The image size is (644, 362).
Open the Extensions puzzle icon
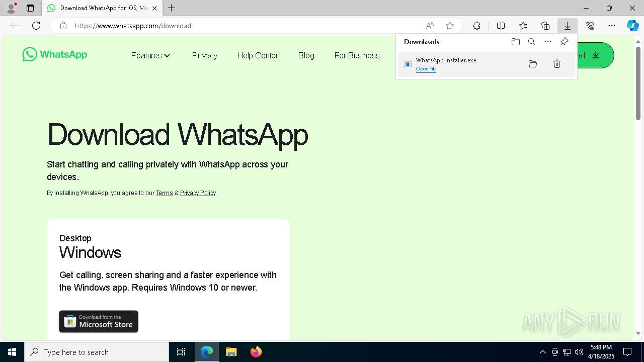click(476, 26)
